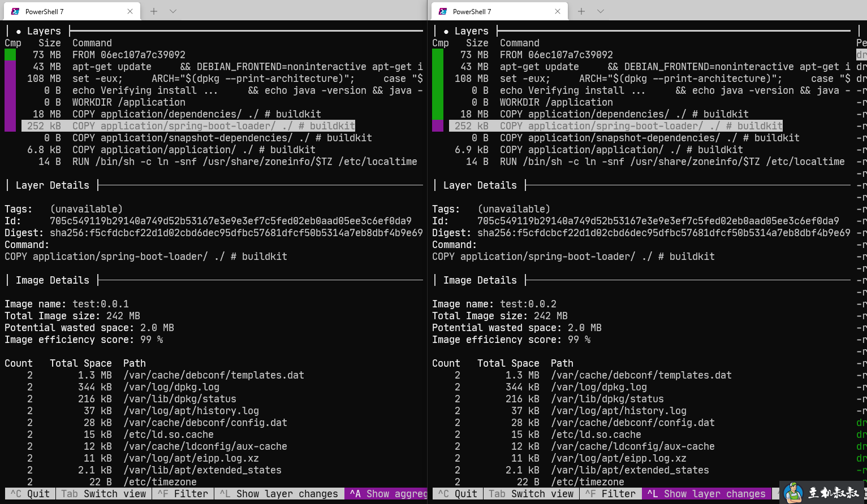
Task: Close the right PowerShell 7 tab
Action: click(x=558, y=11)
